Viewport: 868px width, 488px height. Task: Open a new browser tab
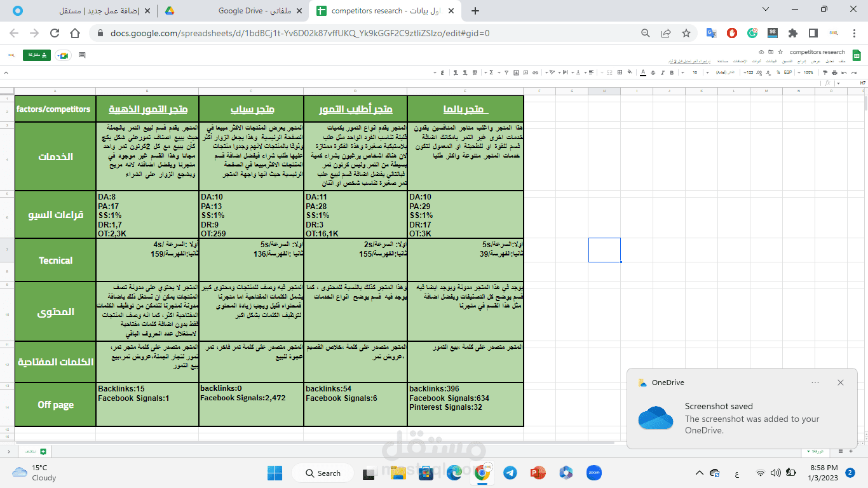[475, 11]
